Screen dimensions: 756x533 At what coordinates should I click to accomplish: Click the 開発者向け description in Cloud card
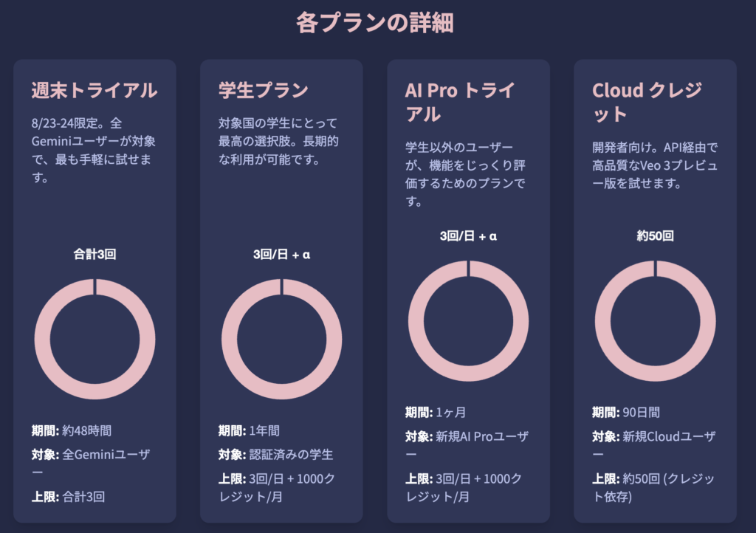click(x=655, y=165)
